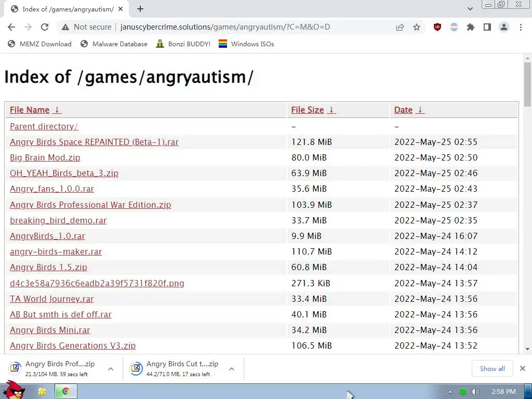Click the Show desktop taskbar strip
Screen dimensions: 532x399
[528, 392]
